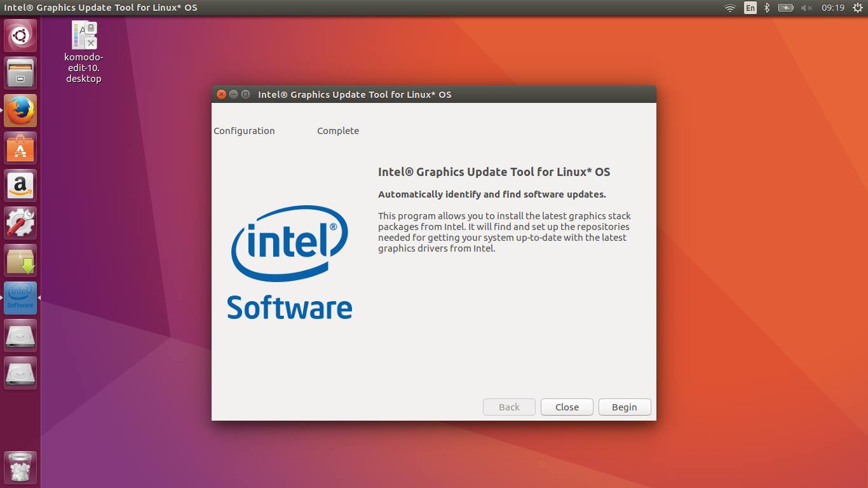Maximize the Intel Graphics Update Tool window
The height and width of the screenshot is (488, 868).
point(245,94)
